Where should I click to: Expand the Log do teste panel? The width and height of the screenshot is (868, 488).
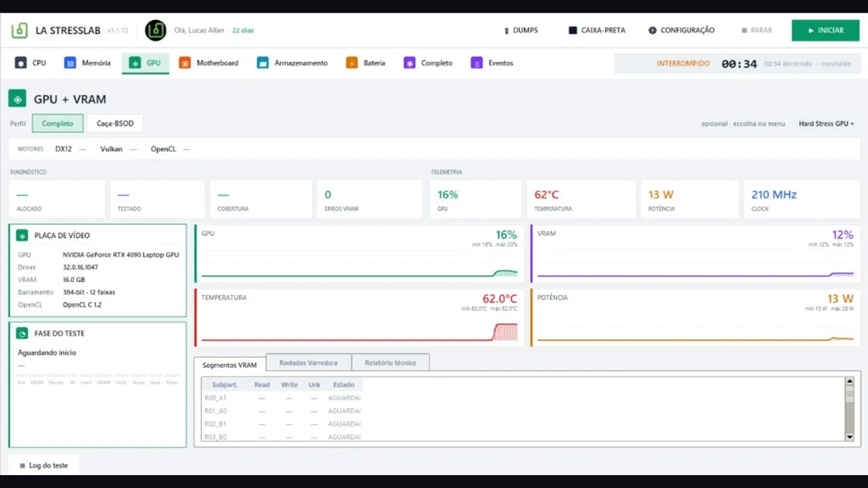pyautogui.click(x=43, y=466)
